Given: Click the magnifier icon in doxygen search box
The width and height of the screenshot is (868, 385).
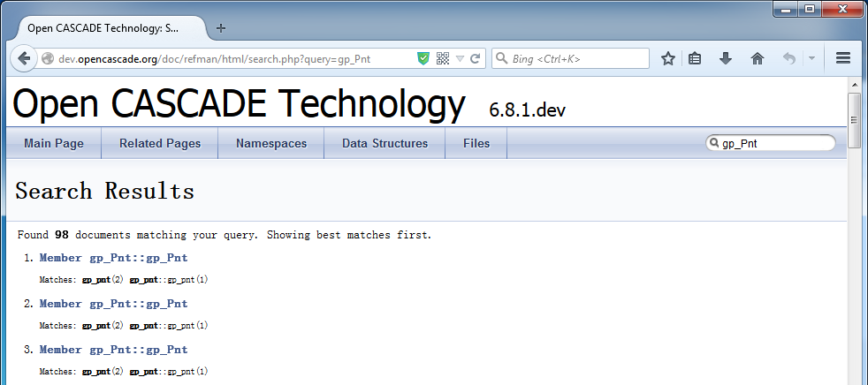Looking at the screenshot, I should coord(713,143).
